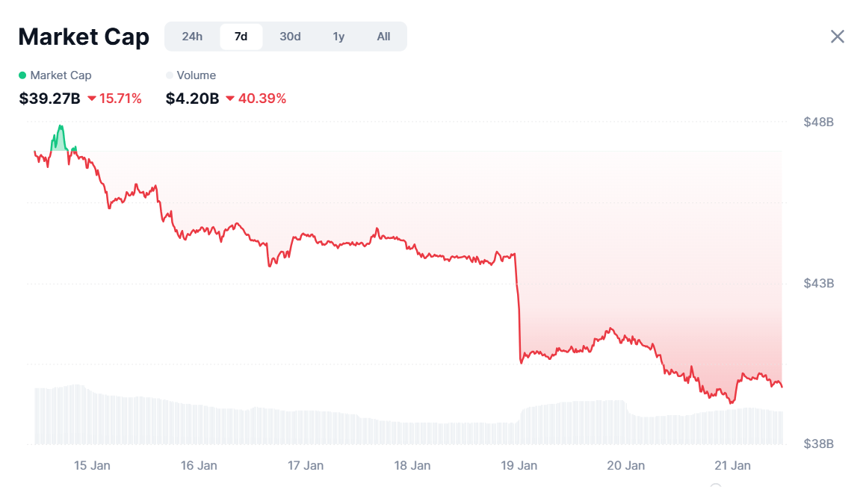866x504 pixels.
Task: Click the Market Cap heading
Action: [84, 36]
